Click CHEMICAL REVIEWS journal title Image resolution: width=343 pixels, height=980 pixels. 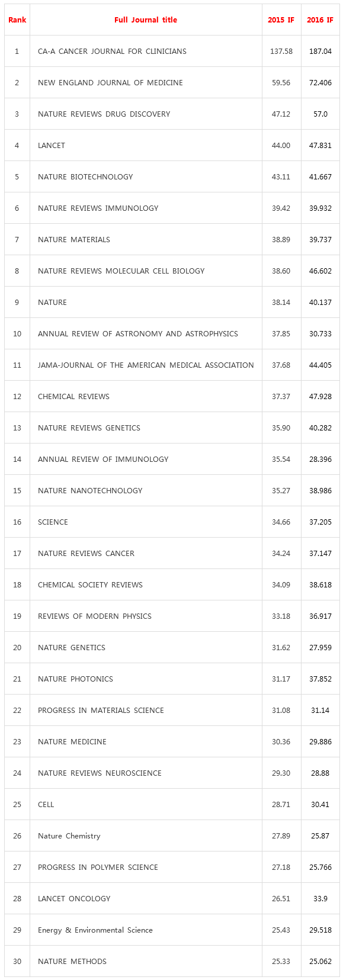73,397
